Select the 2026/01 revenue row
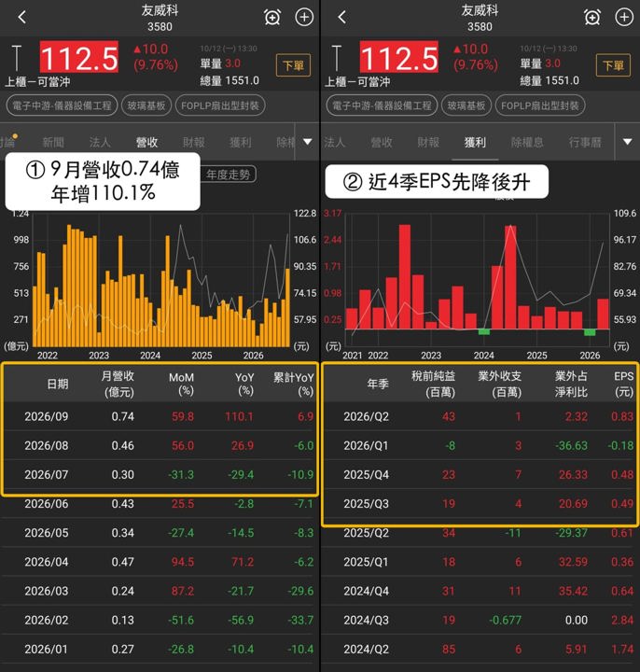 coord(160,650)
